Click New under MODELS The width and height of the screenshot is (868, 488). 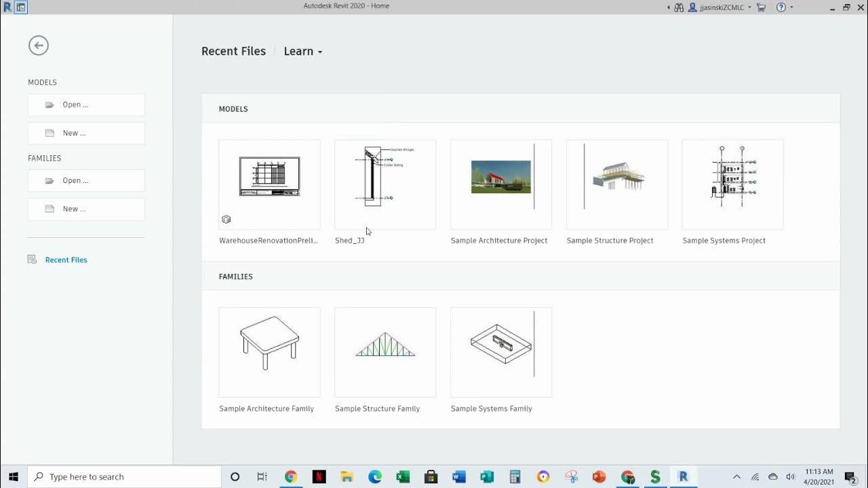tap(86, 134)
